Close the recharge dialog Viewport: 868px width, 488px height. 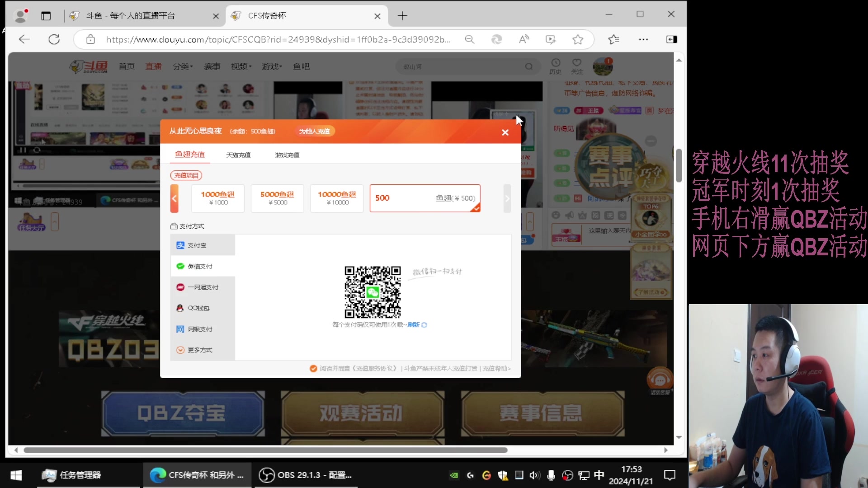[505, 132]
